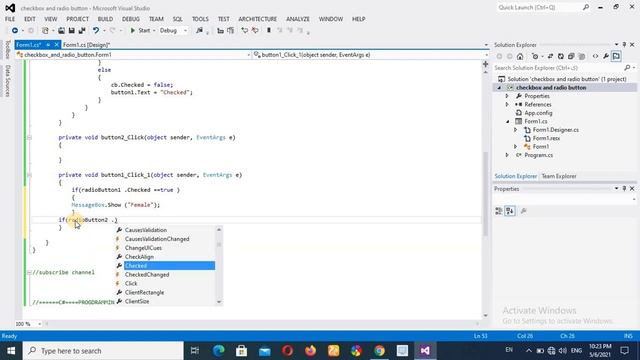Open the TOOLS menu
The image size is (640, 360).
point(200,19)
